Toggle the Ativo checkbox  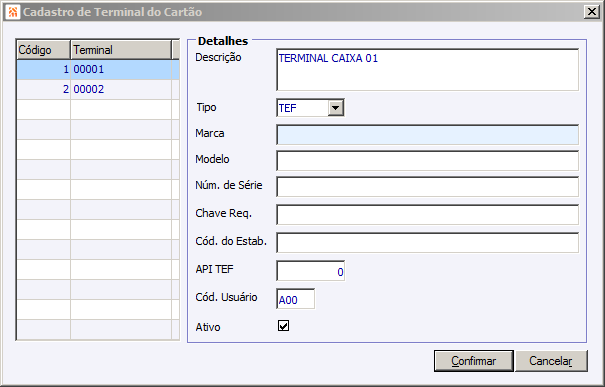pos(283,326)
